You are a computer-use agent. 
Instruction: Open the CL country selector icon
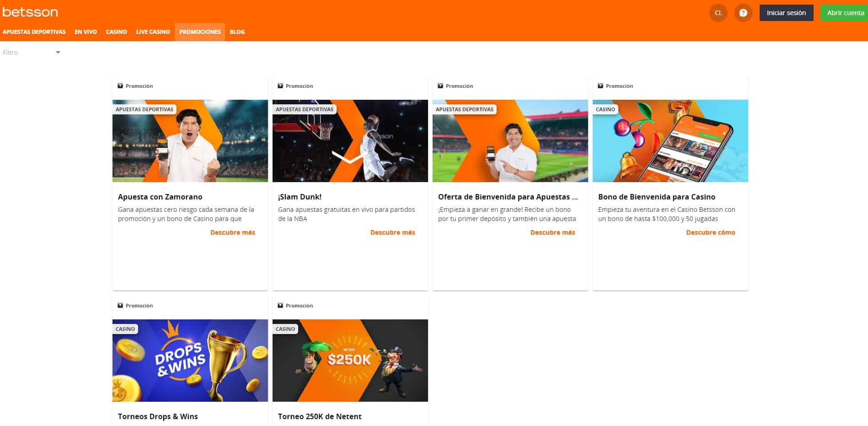(718, 13)
